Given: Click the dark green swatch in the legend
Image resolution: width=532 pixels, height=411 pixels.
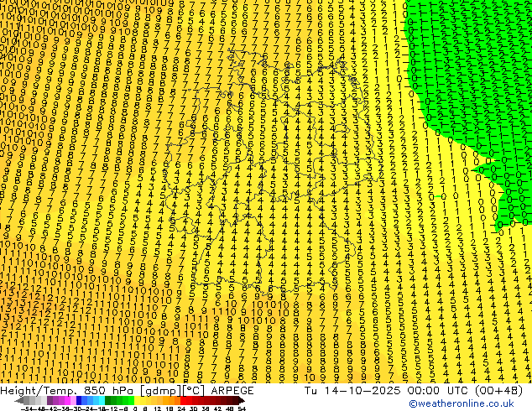Looking at the screenshot, I should coord(108,401).
